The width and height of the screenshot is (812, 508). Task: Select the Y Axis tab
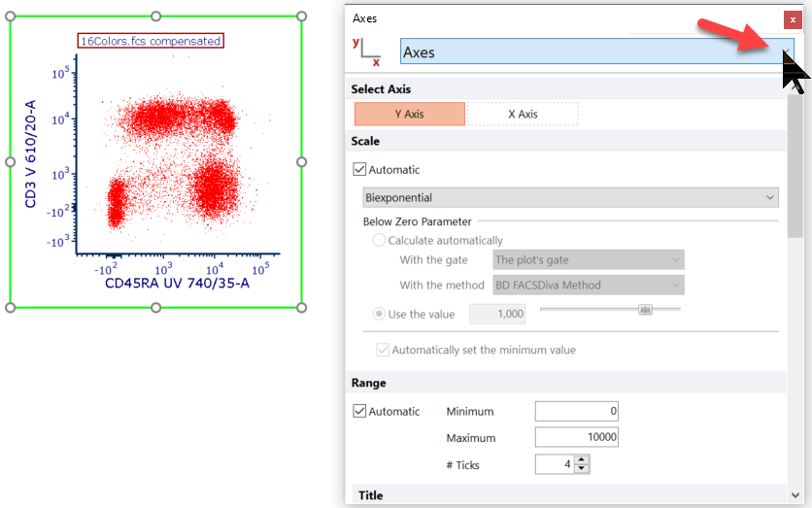[x=409, y=115]
